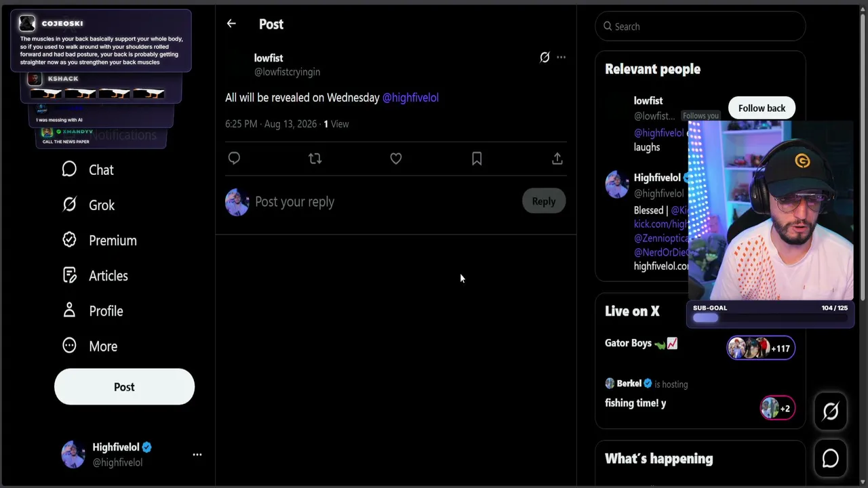Click the Search input field
Image resolution: width=868 pixels, height=488 pixels.
701,26
